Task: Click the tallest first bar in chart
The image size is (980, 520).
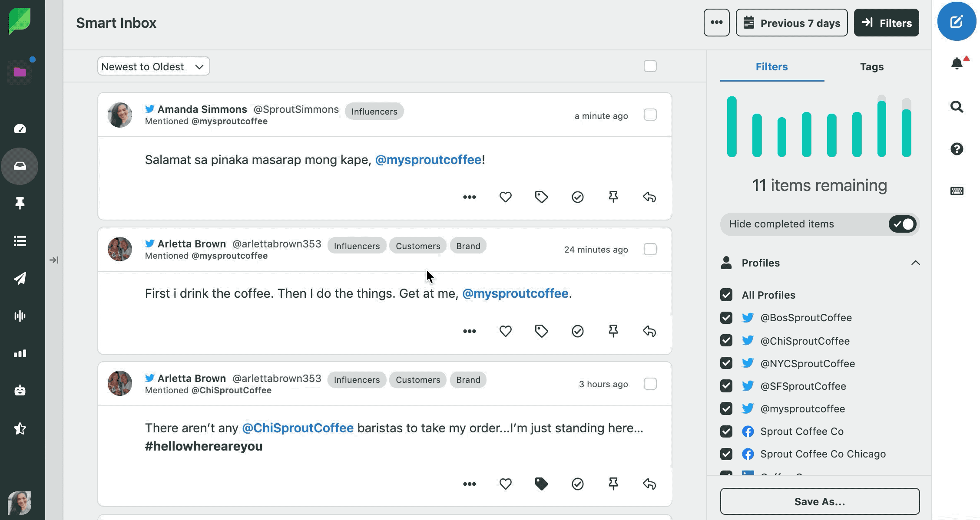Action: 732,126
